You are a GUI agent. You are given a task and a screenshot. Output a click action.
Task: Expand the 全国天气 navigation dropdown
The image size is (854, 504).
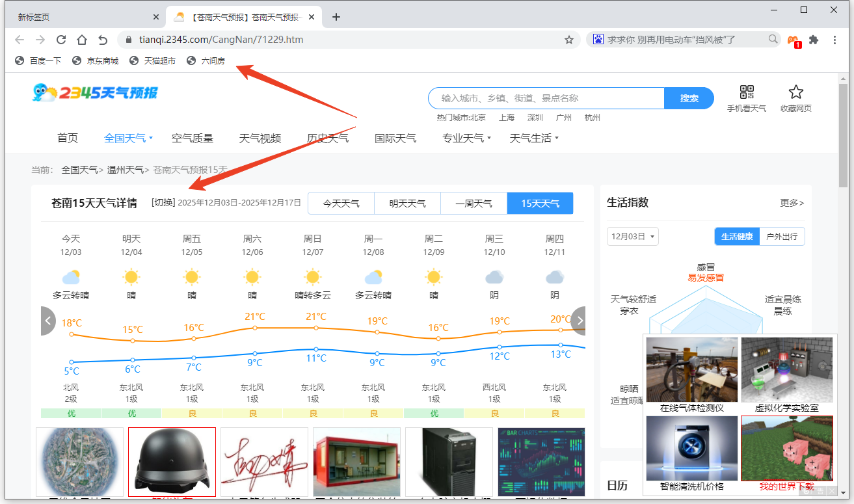pyautogui.click(x=128, y=138)
